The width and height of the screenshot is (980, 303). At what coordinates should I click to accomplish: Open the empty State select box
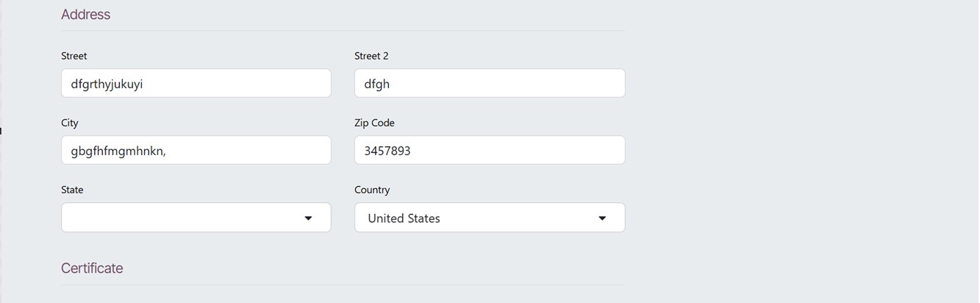coord(184,218)
